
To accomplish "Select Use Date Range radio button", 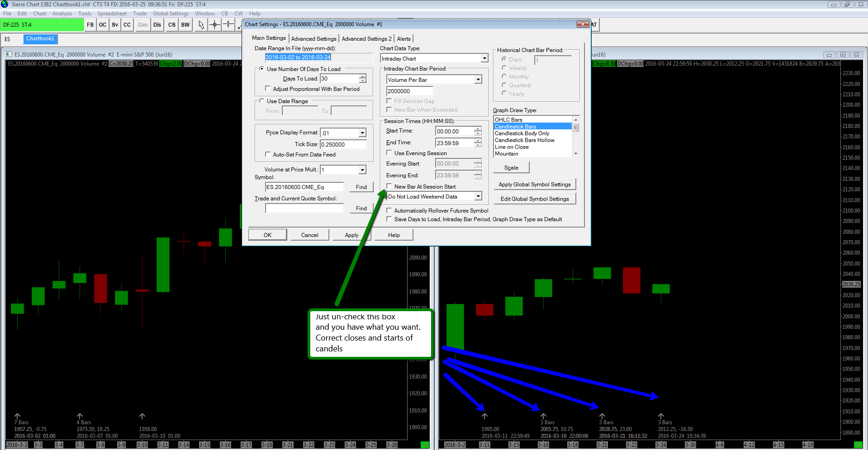I will tap(261, 101).
